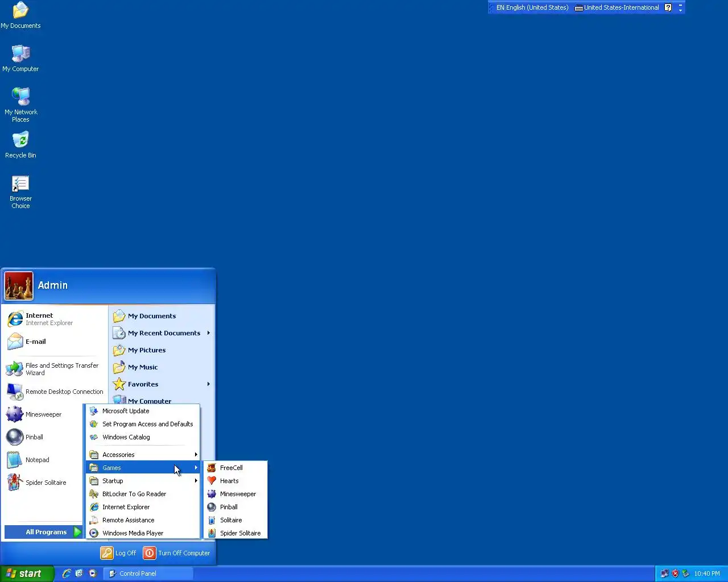Click the Hearts red heart icon
The image size is (728, 582).
pos(212,481)
